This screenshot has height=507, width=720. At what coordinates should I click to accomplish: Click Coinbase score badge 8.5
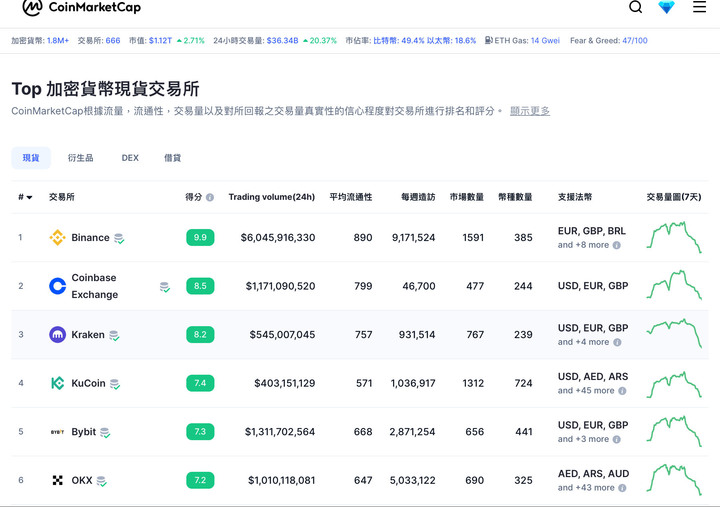(200, 286)
